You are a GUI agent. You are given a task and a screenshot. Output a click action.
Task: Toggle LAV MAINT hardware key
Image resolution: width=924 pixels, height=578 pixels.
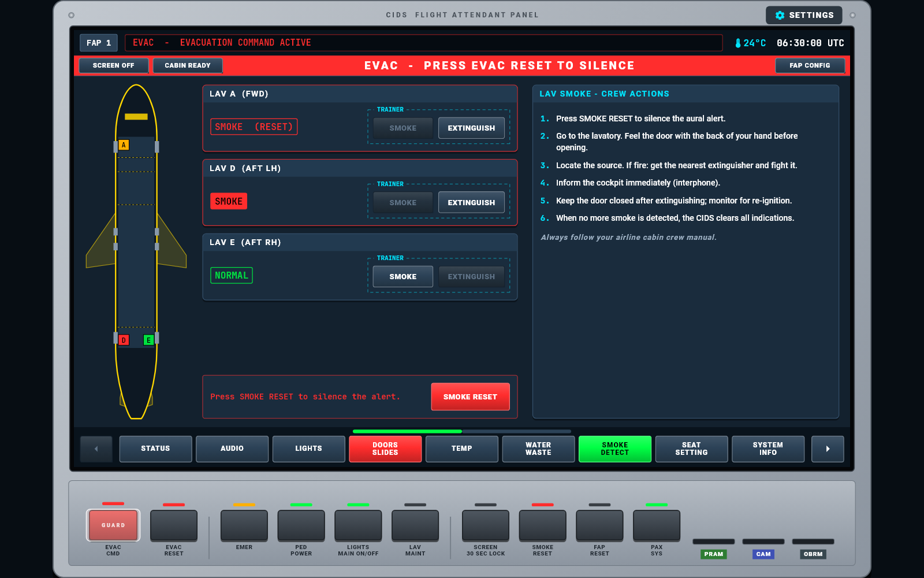click(x=415, y=525)
